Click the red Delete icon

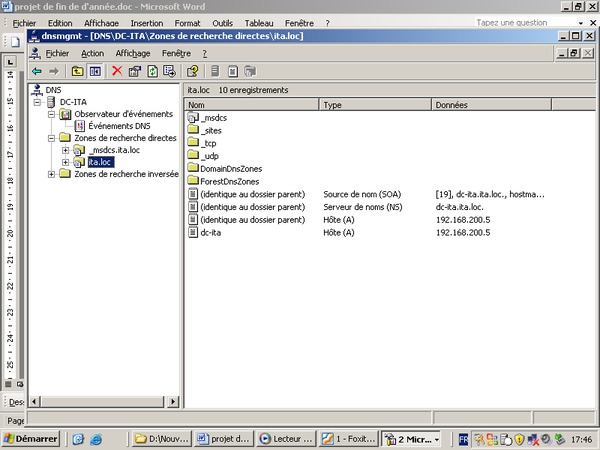(117, 71)
